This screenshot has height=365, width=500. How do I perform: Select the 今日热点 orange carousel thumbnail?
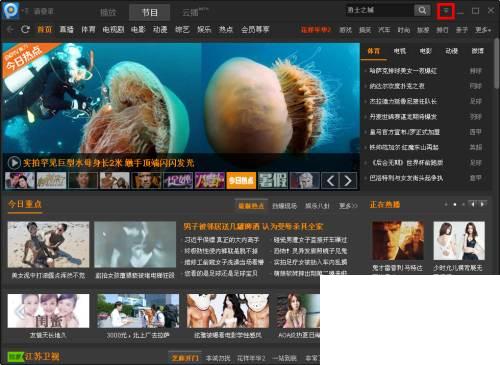click(241, 181)
